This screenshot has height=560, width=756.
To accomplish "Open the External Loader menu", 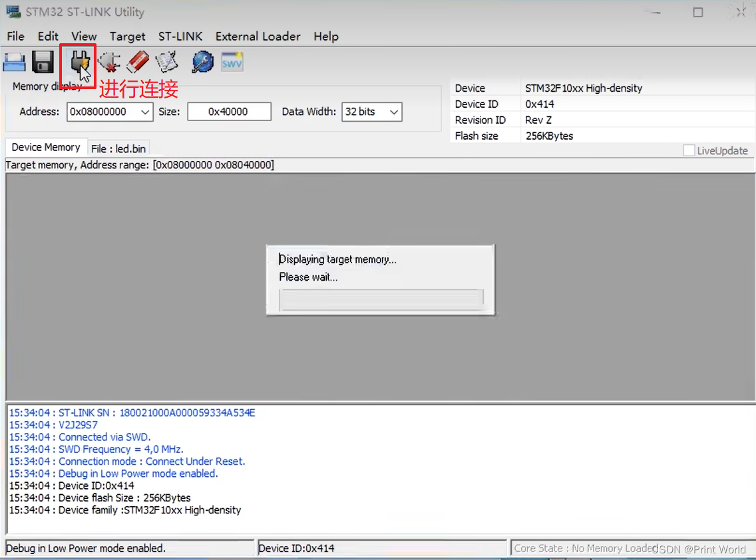I will pyautogui.click(x=258, y=36).
